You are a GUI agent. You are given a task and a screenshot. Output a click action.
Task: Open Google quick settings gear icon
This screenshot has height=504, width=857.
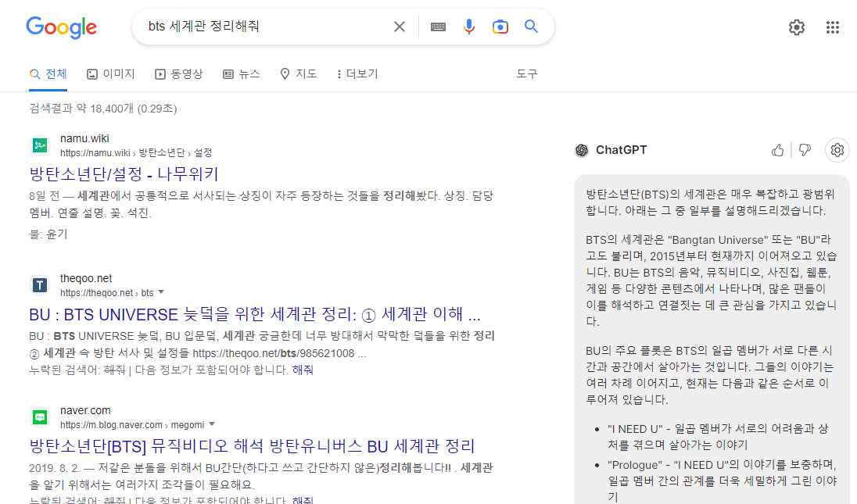(x=796, y=27)
